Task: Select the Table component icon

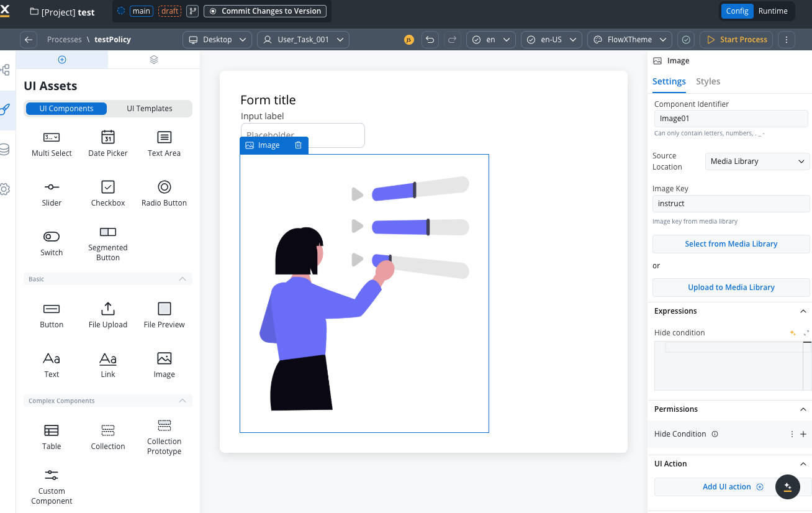Action: (x=52, y=430)
